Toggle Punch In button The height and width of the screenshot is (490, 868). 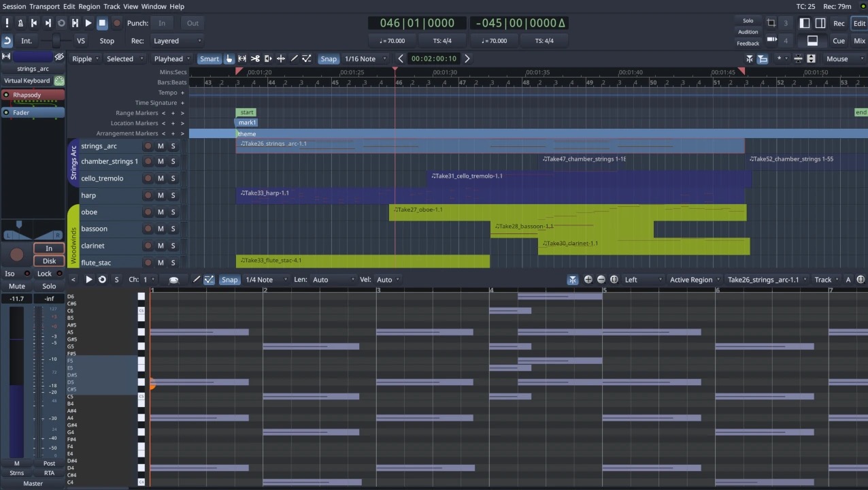pos(162,23)
